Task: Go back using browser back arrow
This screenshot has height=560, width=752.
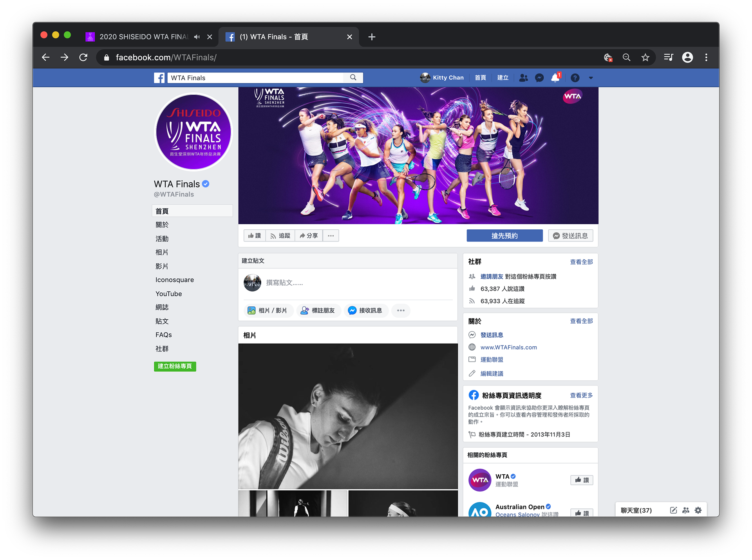Action: coord(46,58)
